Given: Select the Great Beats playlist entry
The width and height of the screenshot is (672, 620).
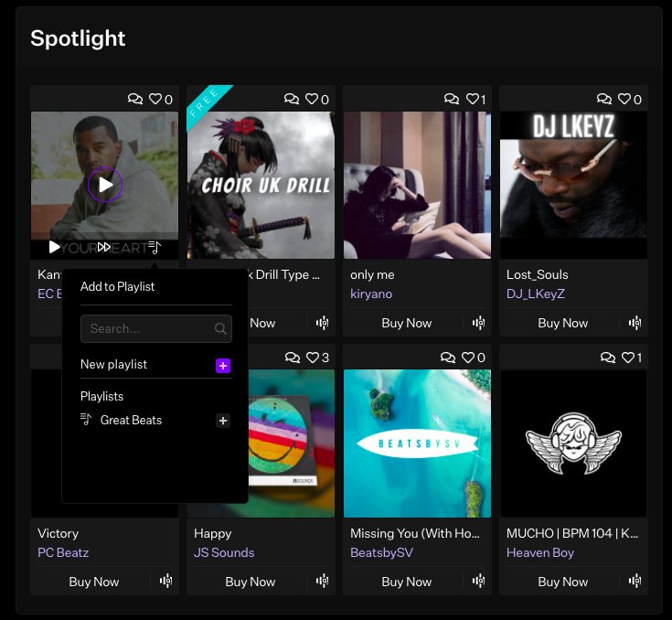Looking at the screenshot, I should click(131, 421).
